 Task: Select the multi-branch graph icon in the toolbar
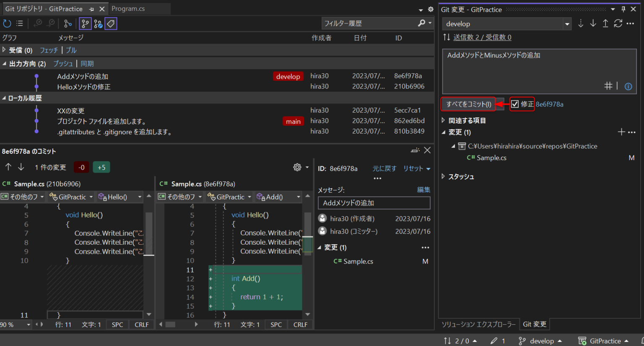(98, 23)
